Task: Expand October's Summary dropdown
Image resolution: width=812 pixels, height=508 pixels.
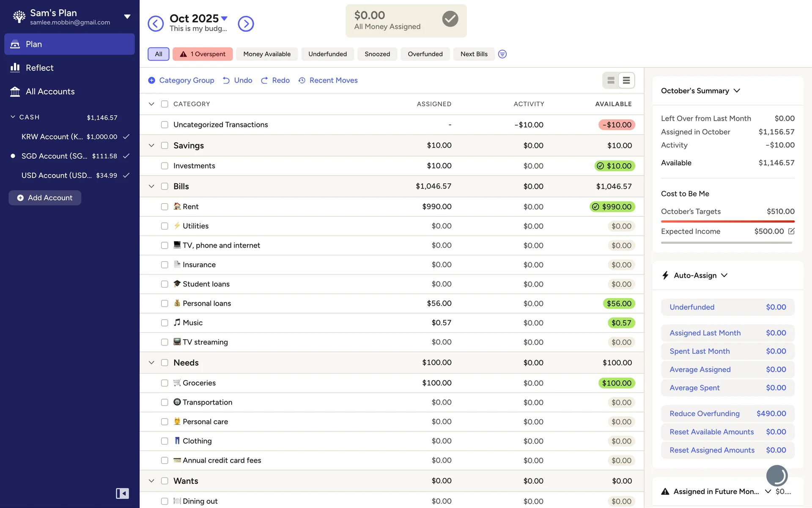Action: [x=737, y=91]
